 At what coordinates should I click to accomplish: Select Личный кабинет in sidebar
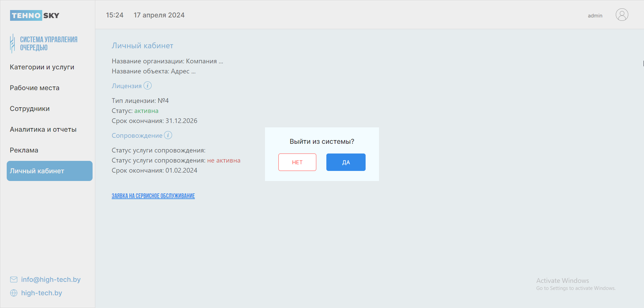(x=49, y=171)
